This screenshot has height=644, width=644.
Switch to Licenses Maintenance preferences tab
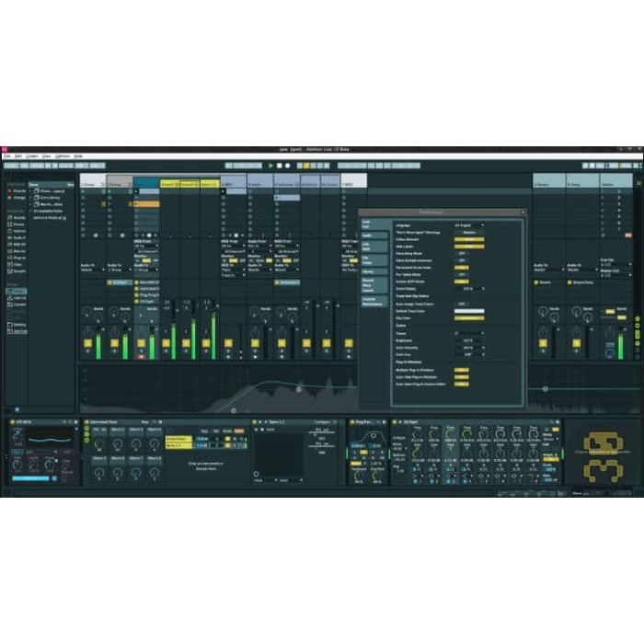click(x=374, y=302)
